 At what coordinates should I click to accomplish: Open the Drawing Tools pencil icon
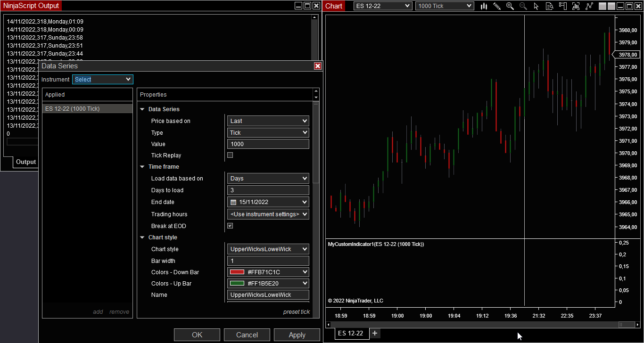tap(497, 6)
